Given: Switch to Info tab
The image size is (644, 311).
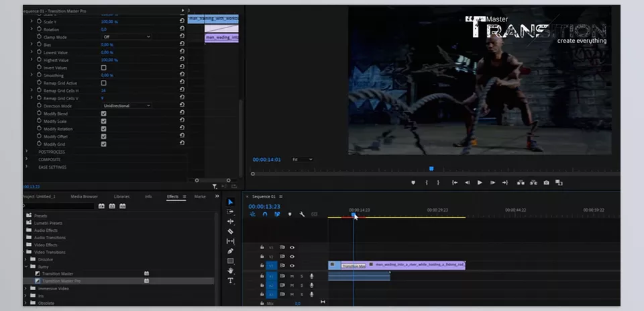Looking at the screenshot, I should (148, 197).
